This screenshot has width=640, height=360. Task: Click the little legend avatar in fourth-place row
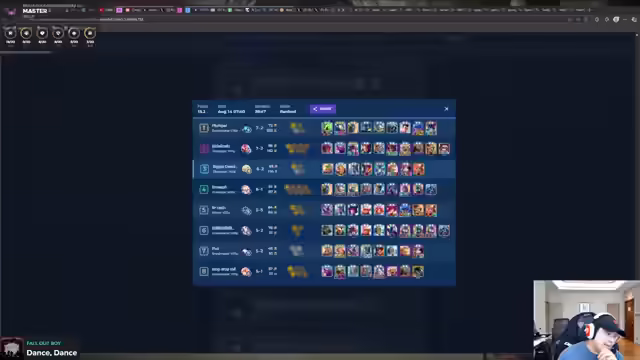coord(246,190)
